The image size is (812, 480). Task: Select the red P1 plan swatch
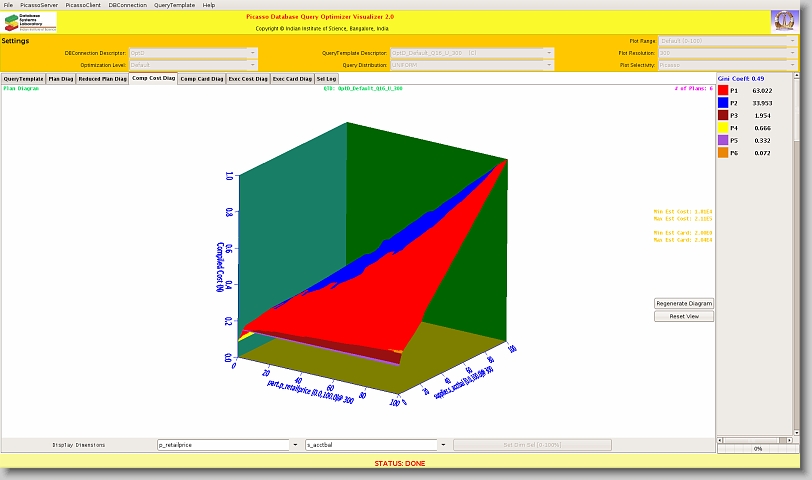[723, 90]
